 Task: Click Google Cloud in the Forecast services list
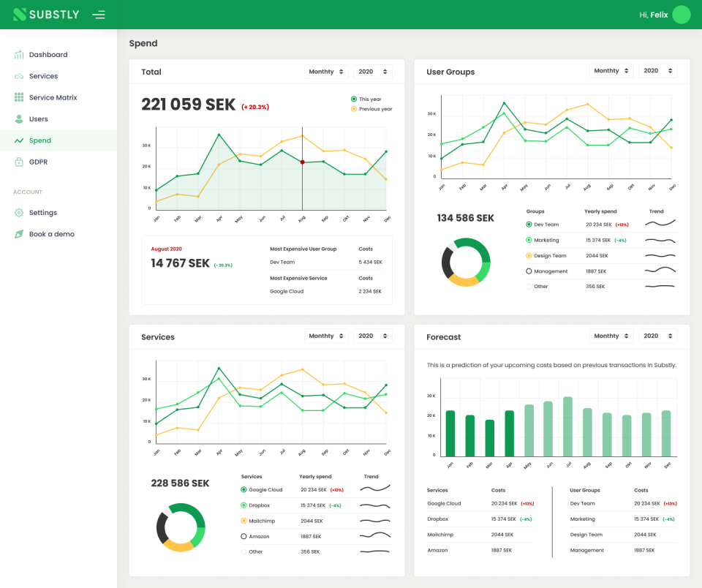tap(444, 503)
